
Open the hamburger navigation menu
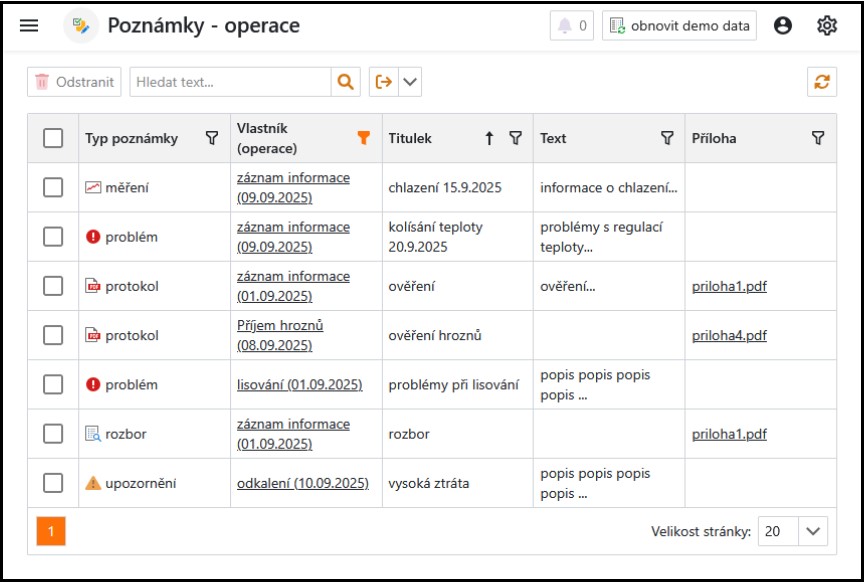tap(29, 26)
